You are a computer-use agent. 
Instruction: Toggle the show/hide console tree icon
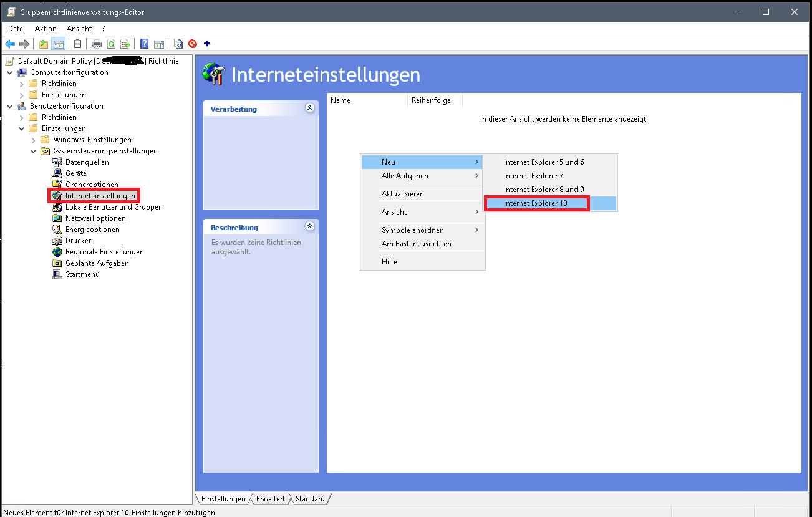(x=58, y=44)
